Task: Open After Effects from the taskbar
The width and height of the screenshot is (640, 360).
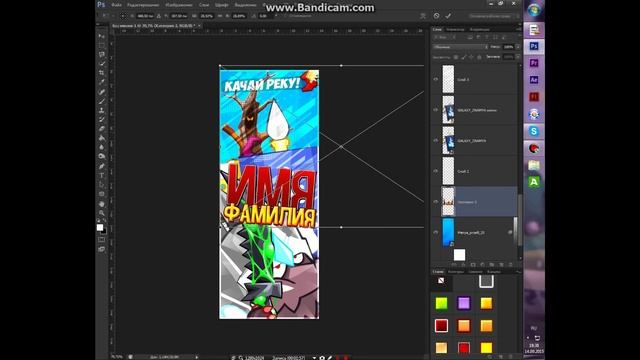Action: pyautogui.click(x=534, y=80)
